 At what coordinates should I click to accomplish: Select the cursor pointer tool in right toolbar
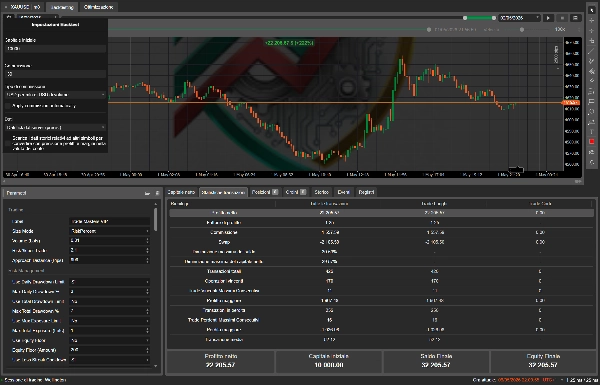coord(592,10)
